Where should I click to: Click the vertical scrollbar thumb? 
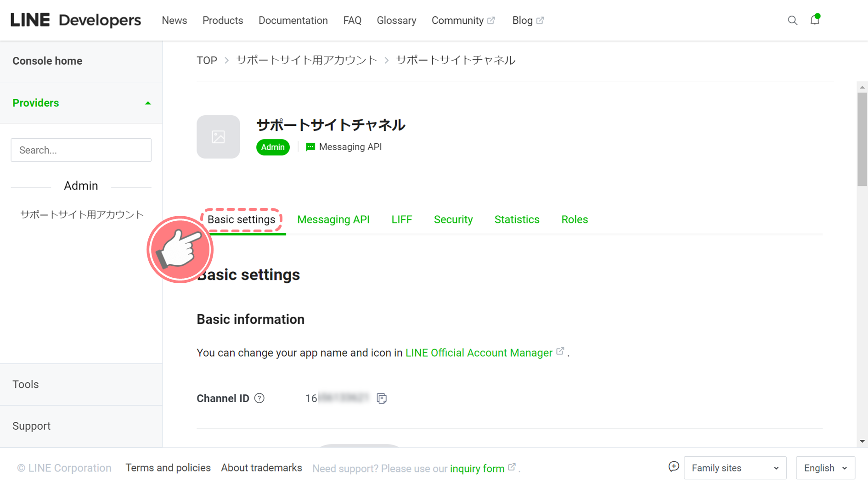coord(862,140)
